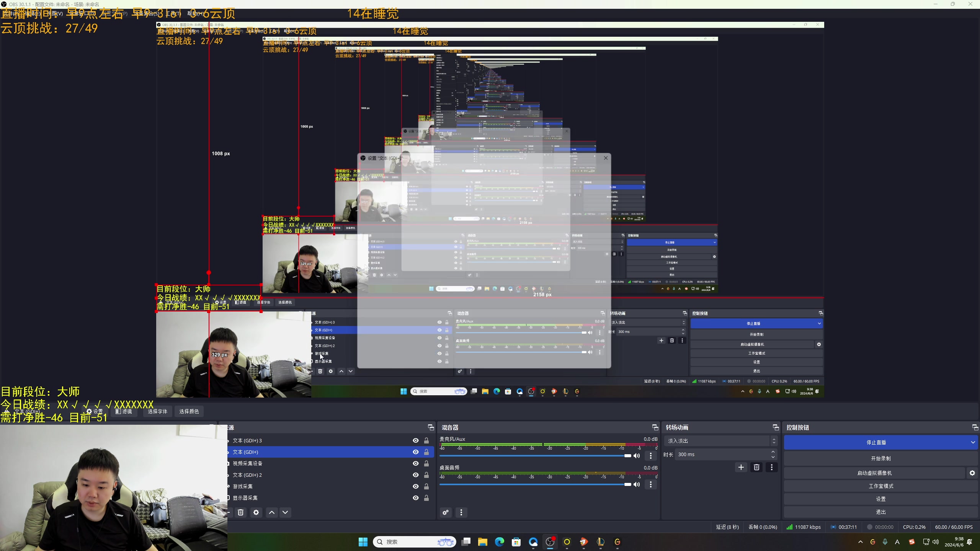980x551 pixels.
Task: Open 麦克风/Aux options menu
Action: point(651,456)
